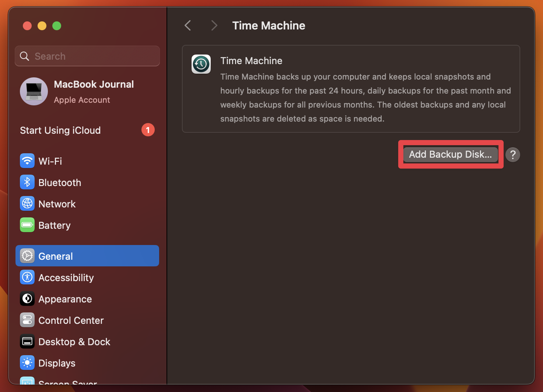This screenshot has width=543, height=392.
Task: Click the Control Center sidebar icon
Action: (x=27, y=320)
